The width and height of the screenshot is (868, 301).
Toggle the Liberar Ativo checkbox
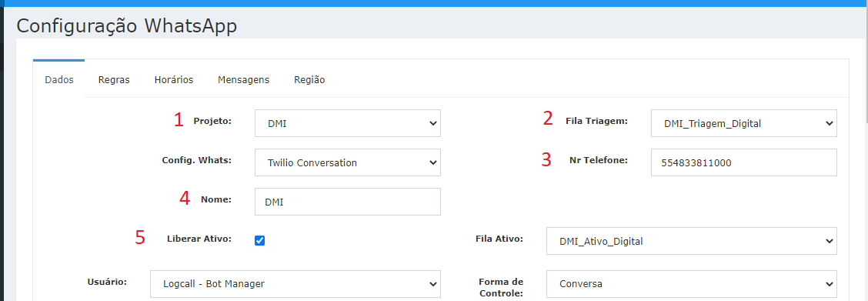point(259,240)
